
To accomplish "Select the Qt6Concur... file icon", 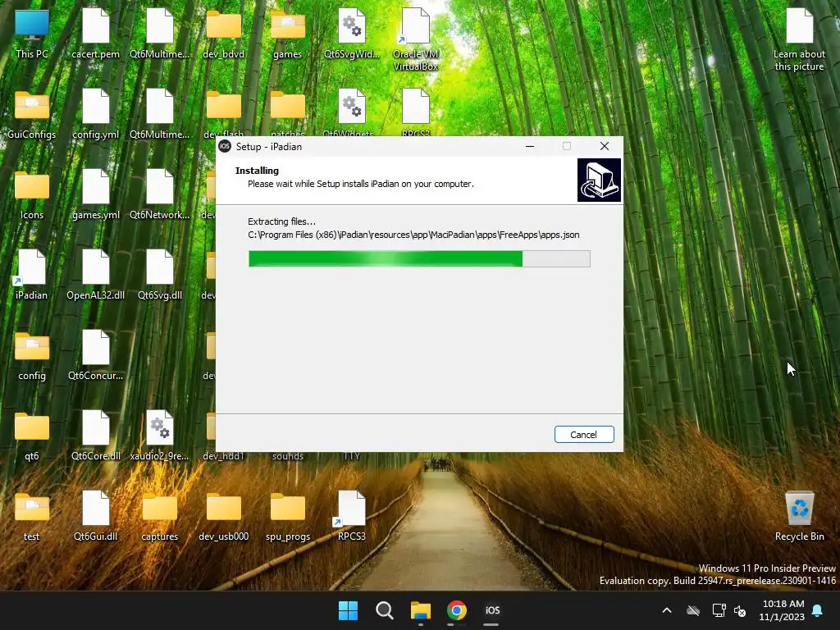I will click(96, 355).
